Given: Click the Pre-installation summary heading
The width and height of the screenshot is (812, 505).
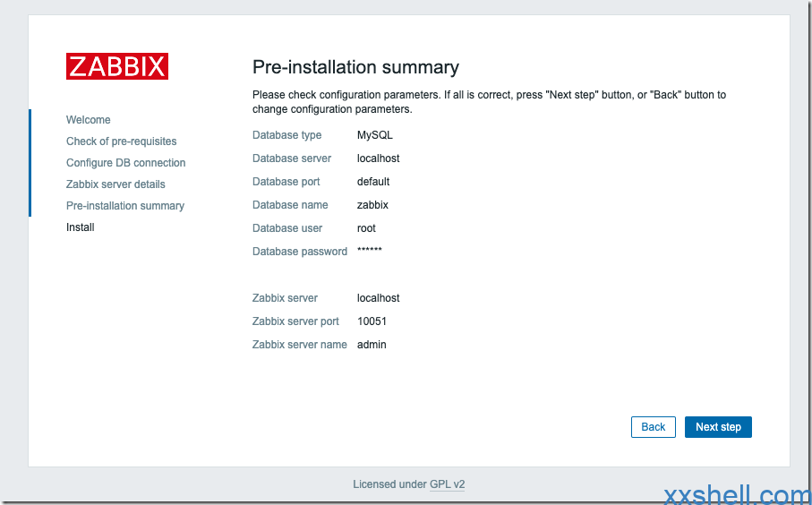Looking at the screenshot, I should (x=355, y=67).
